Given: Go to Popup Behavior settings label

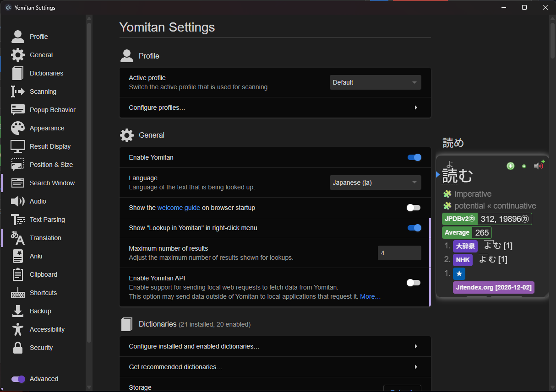Looking at the screenshot, I should [53, 110].
